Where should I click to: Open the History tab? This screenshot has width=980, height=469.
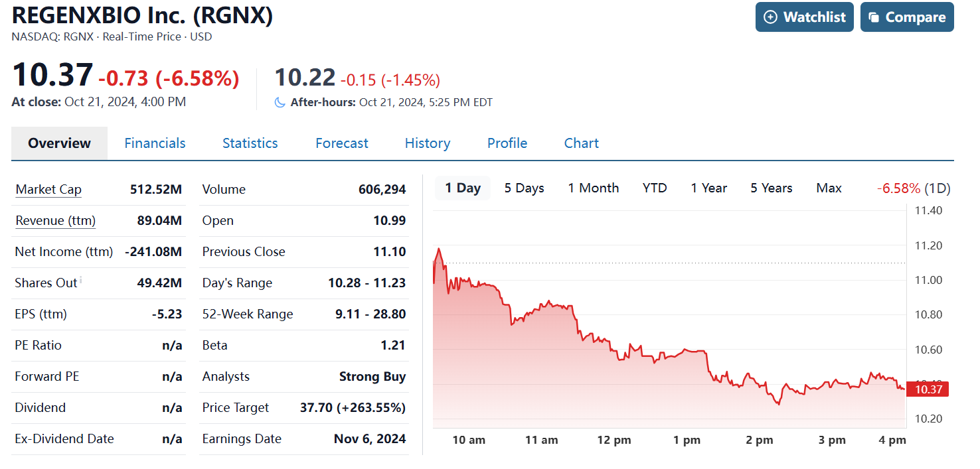tap(427, 143)
